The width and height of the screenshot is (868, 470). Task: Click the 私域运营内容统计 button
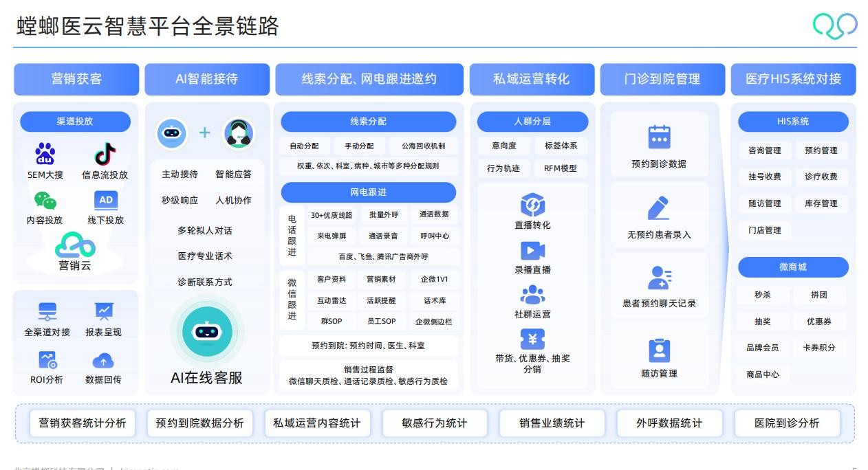point(316,423)
